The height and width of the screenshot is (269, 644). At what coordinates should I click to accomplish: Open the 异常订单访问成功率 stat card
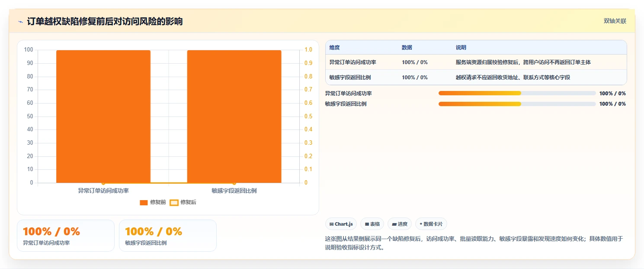[66, 236]
